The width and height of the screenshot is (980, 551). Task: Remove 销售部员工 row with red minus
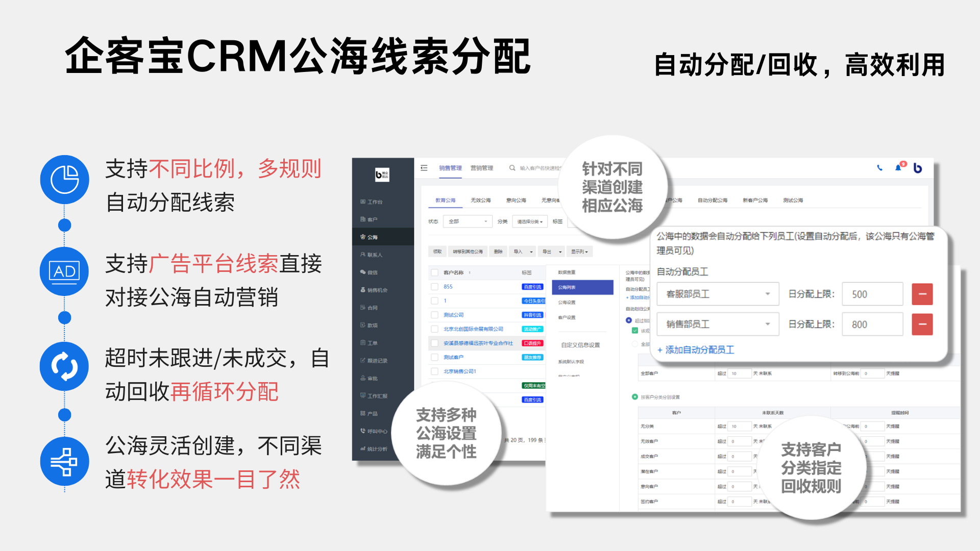(x=922, y=324)
